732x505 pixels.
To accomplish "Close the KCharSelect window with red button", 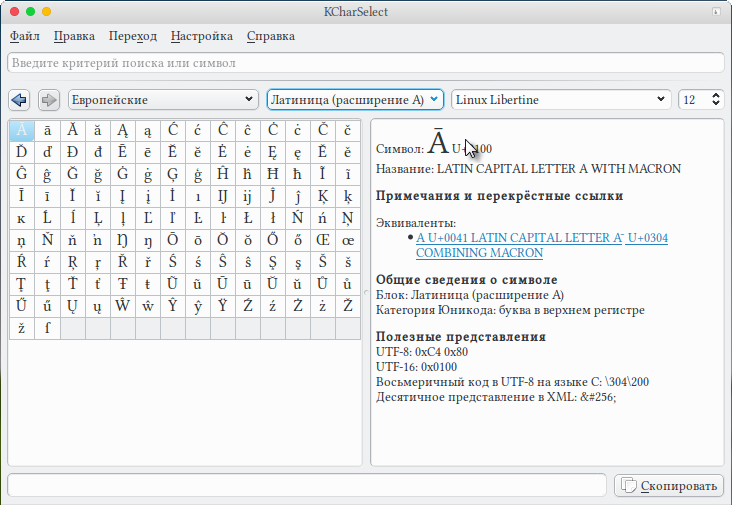I will pyautogui.click(x=14, y=12).
